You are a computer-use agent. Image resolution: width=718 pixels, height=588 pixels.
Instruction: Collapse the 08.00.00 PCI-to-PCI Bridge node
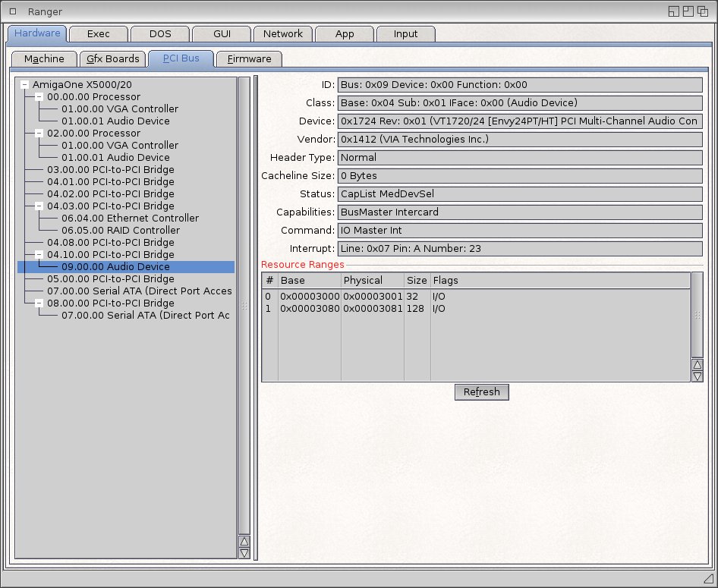coord(39,303)
